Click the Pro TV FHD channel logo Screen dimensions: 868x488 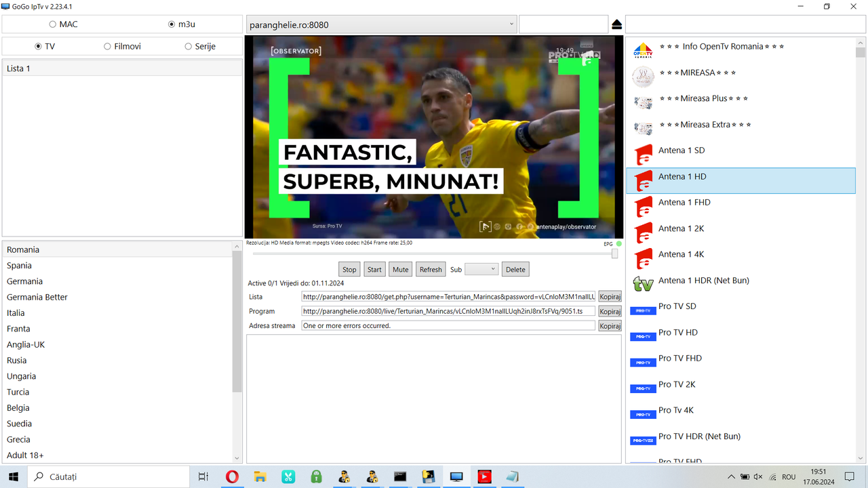coord(643,363)
